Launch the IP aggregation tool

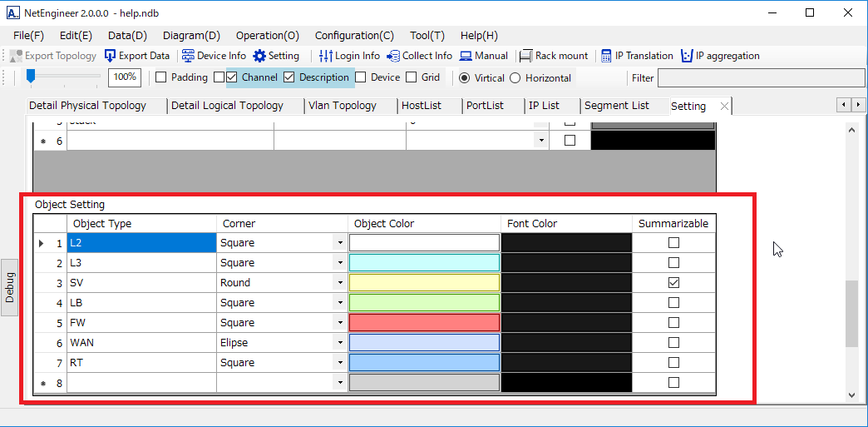coord(687,56)
